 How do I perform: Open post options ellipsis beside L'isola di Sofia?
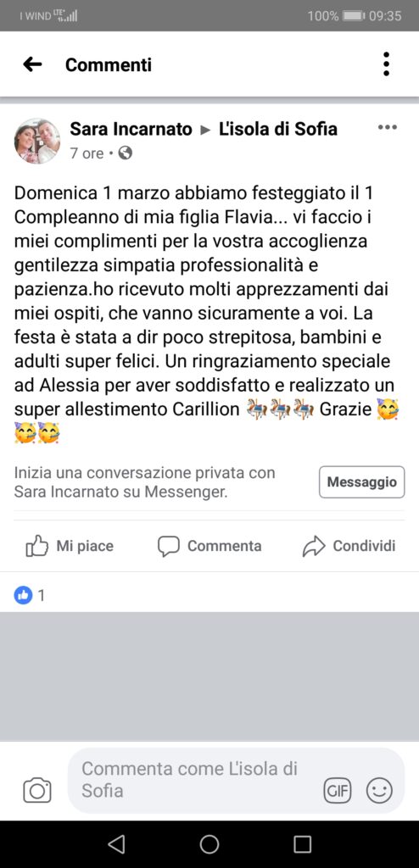click(388, 127)
